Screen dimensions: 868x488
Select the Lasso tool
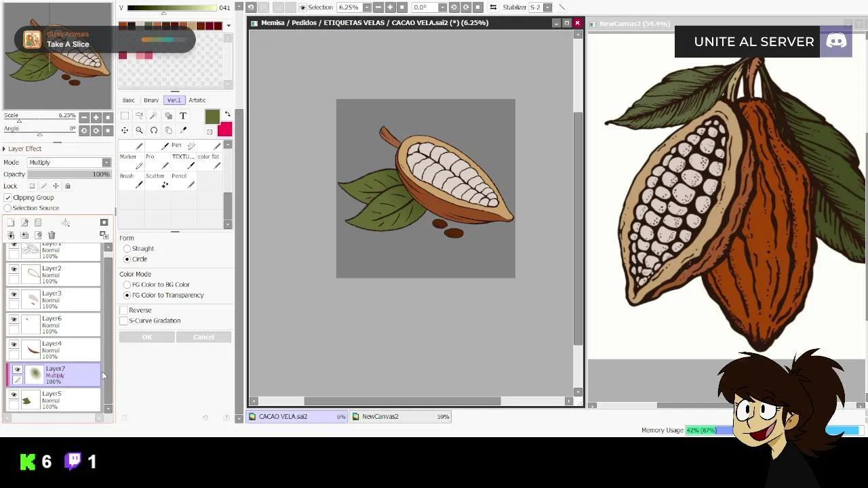point(139,116)
